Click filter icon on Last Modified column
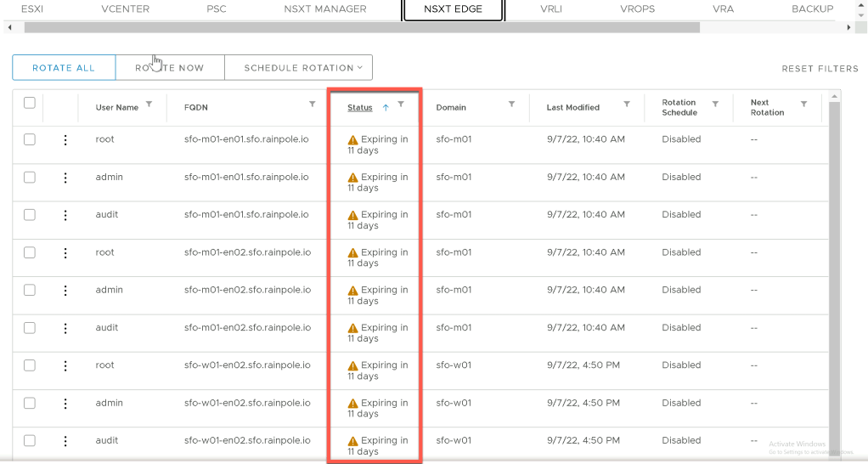The width and height of the screenshot is (868, 464). [x=627, y=105]
